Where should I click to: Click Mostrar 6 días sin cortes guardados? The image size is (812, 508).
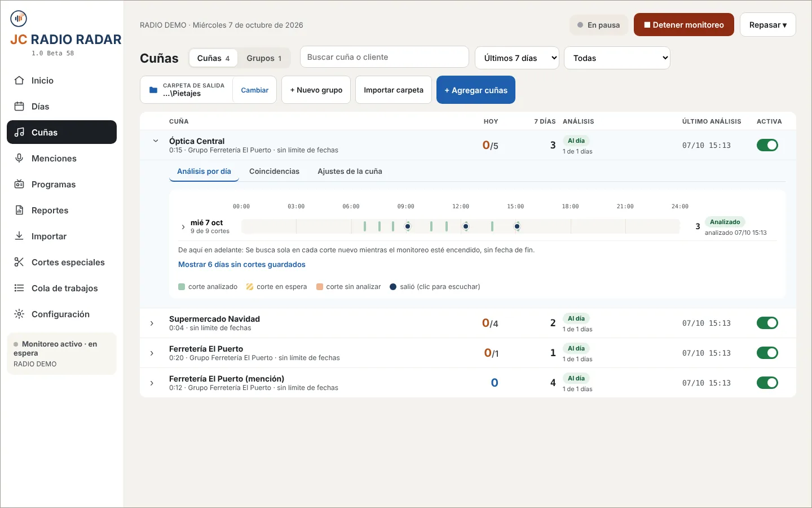tap(242, 265)
